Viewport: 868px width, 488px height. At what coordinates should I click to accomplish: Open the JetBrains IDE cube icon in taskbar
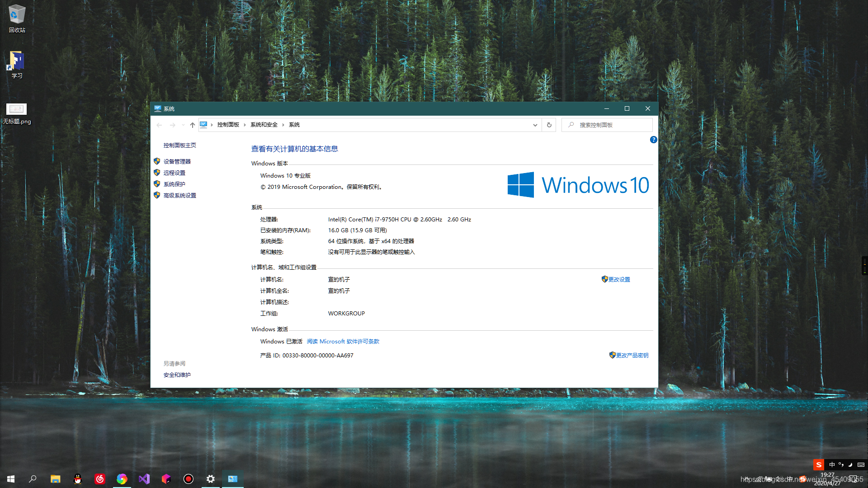click(x=166, y=479)
